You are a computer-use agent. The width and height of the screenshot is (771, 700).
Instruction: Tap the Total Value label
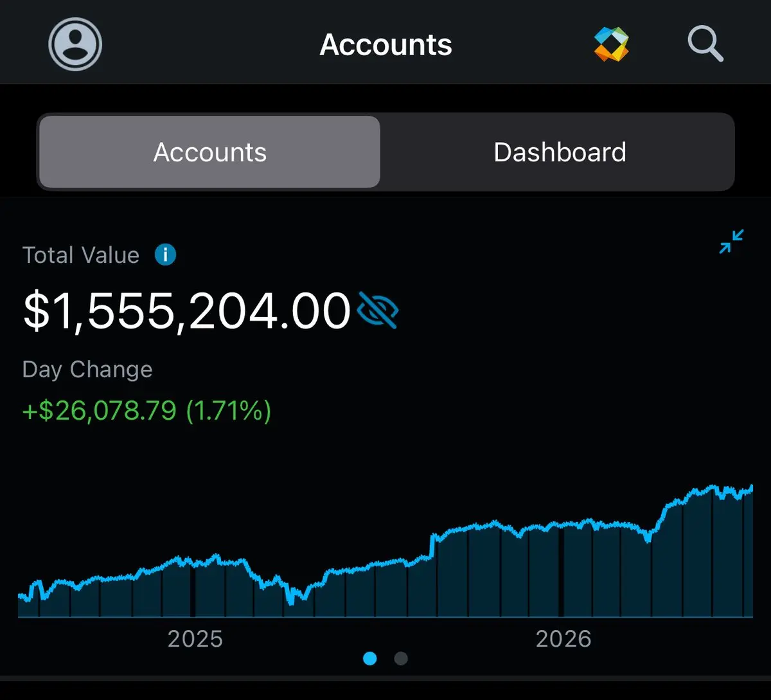coord(81,255)
